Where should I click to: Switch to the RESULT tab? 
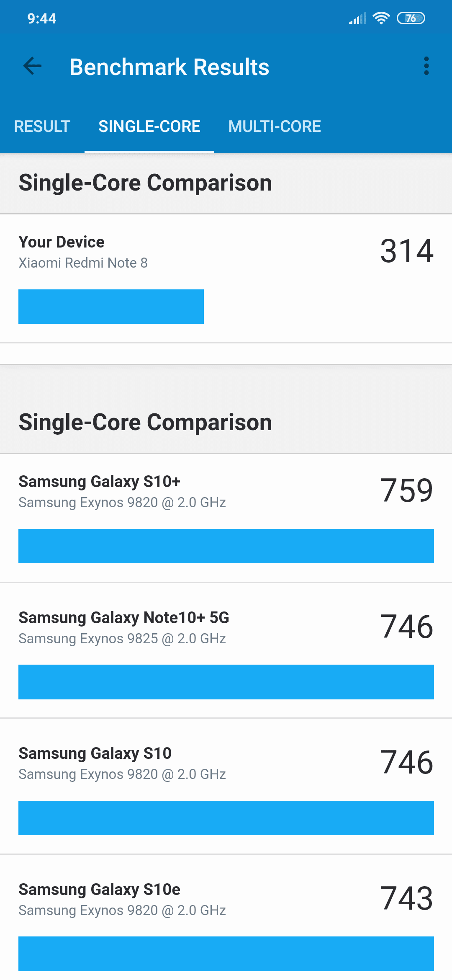point(42,126)
